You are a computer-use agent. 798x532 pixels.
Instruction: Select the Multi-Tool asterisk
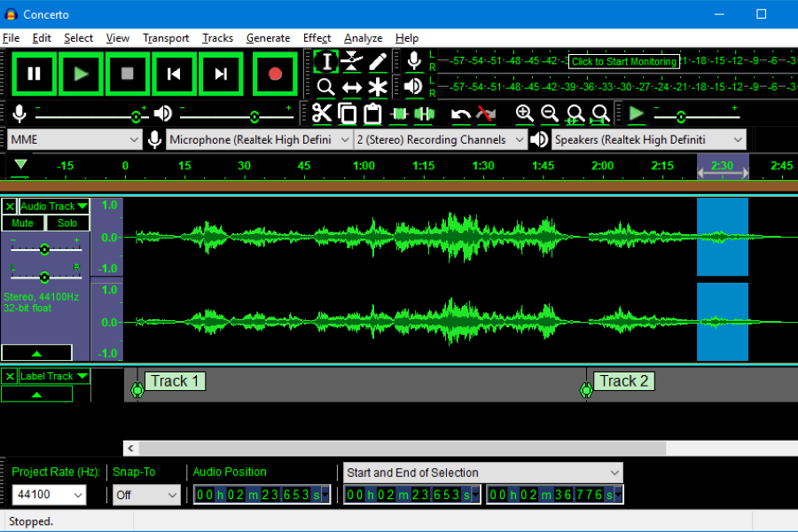(378, 87)
